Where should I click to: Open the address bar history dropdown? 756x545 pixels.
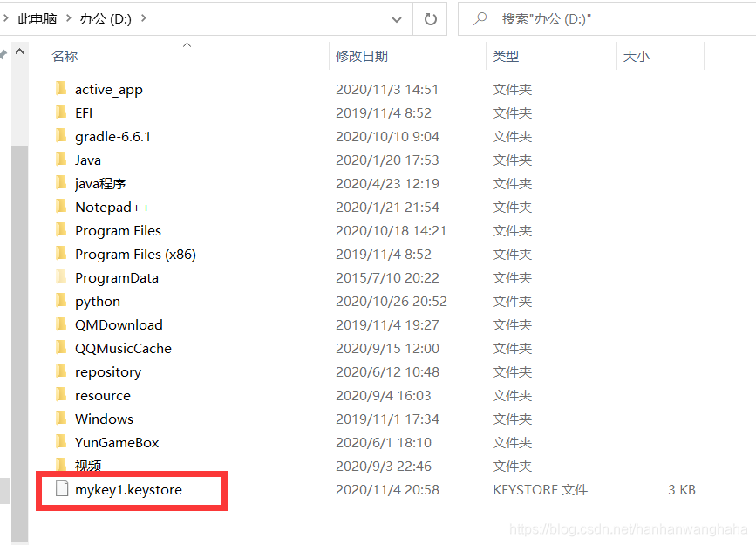[397, 20]
